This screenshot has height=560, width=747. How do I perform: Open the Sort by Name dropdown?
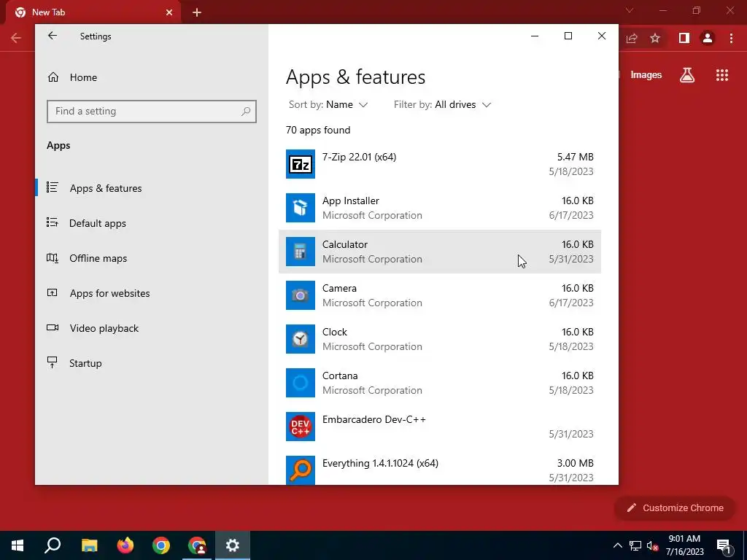(328, 105)
